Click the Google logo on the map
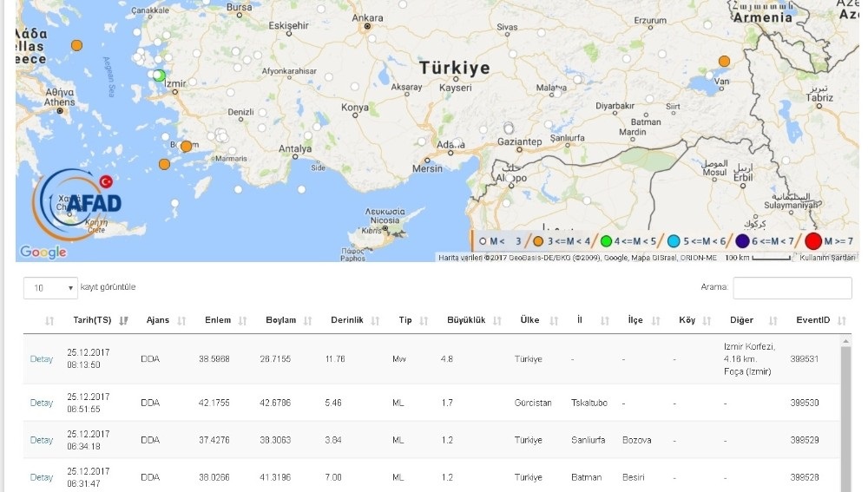Screen dimensions: 868x492 [x=43, y=252]
